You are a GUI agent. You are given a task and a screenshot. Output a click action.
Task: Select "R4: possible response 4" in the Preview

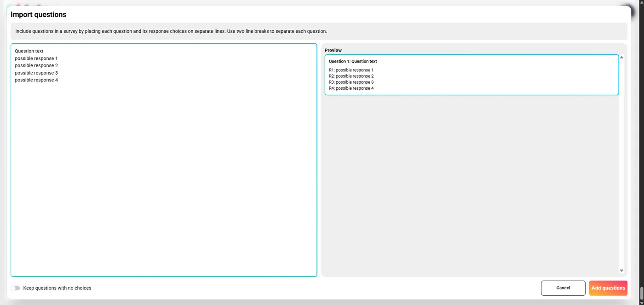tap(351, 88)
